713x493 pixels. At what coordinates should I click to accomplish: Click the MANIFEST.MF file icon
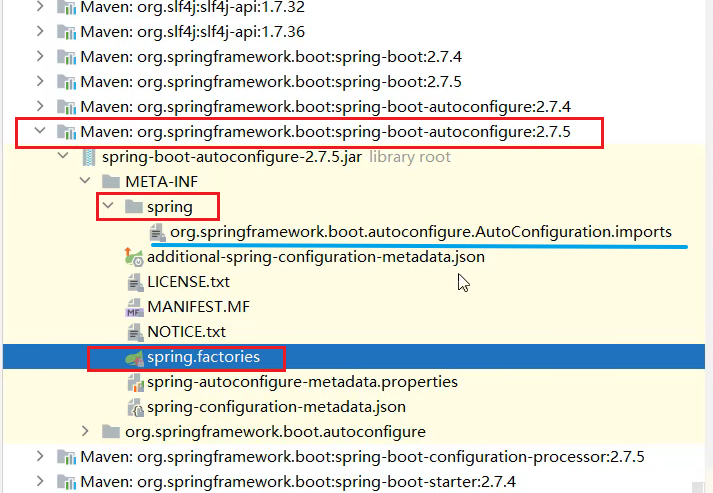[134, 307]
